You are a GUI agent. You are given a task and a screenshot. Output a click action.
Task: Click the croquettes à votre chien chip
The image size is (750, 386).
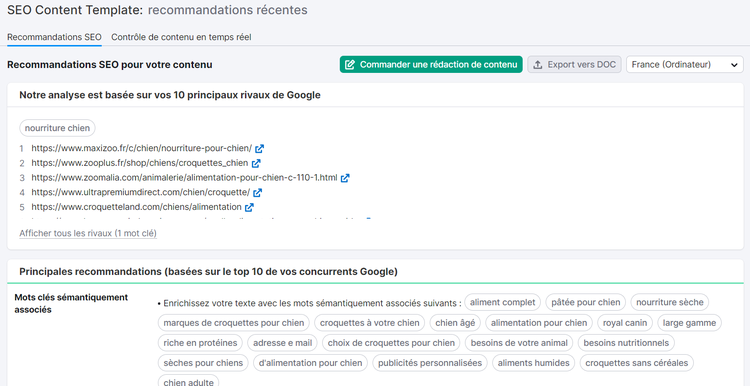point(370,323)
